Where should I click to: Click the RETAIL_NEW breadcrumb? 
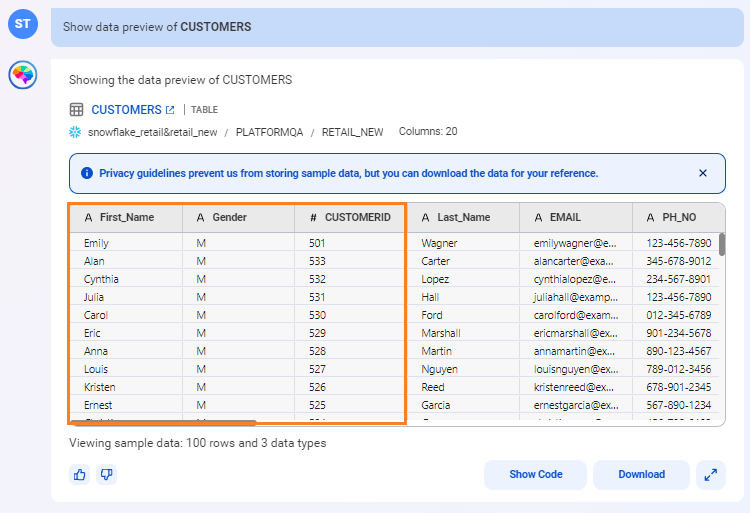point(353,132)
